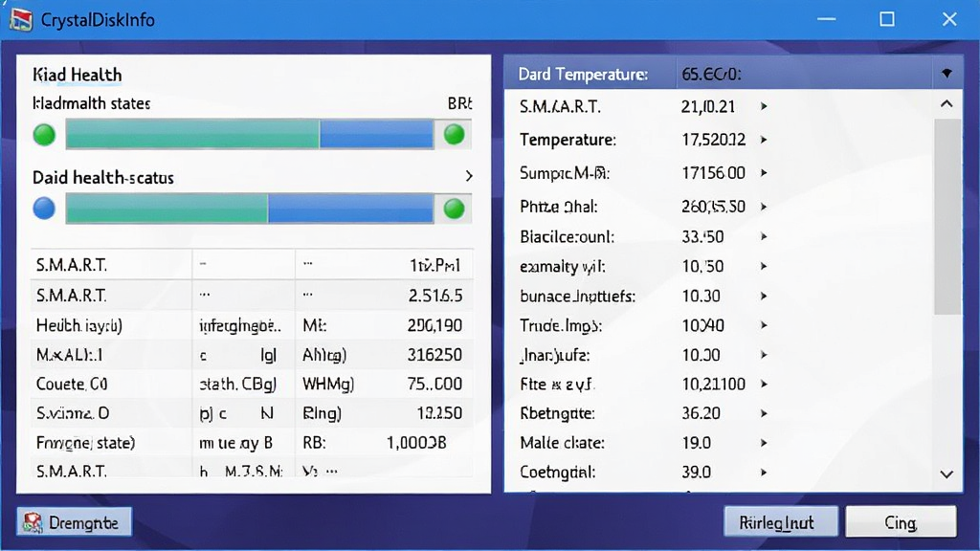Click the blue circle left of Daid health-scatus bar
Image resolution: width=980 pixels, height=551 pixels.
click(44, 209)
